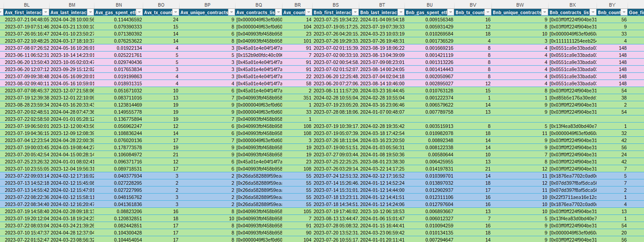Select column BT by its header letter
Viewport: 644px width, 242px height.
pyautogui.click(x=383, y=4)
